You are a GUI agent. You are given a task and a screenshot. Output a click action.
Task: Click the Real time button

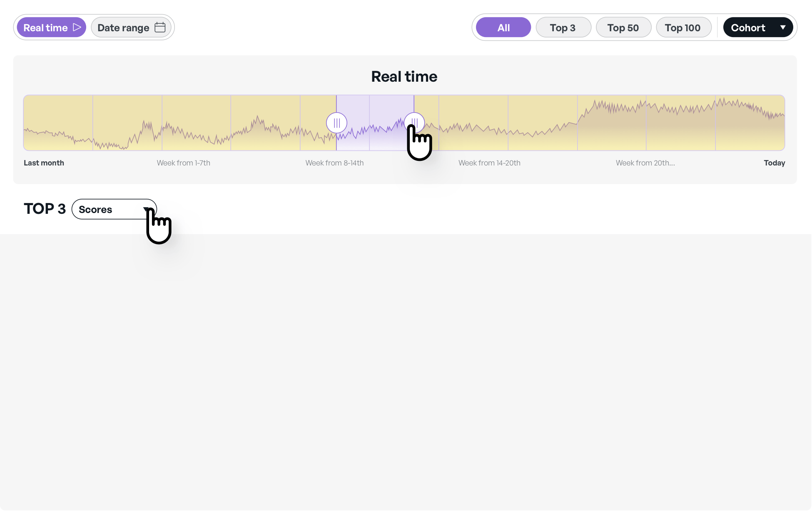(51, 28)
